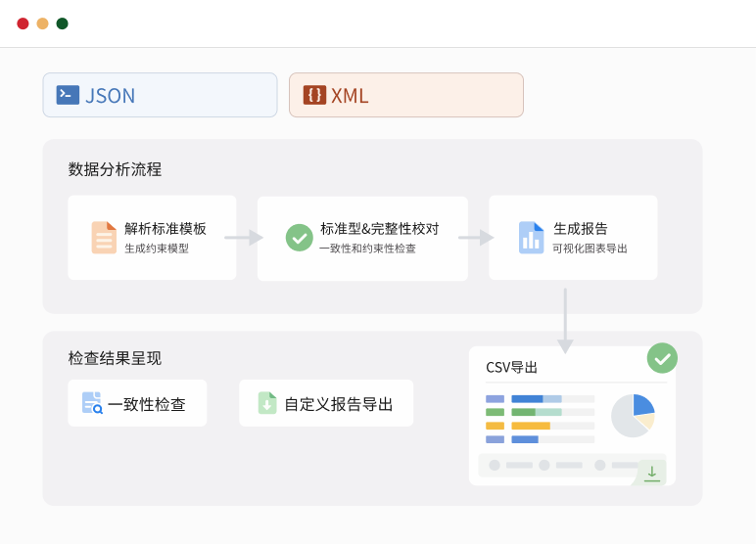
Task: Click the curly braces XML icon
Action: click(314, 95)
